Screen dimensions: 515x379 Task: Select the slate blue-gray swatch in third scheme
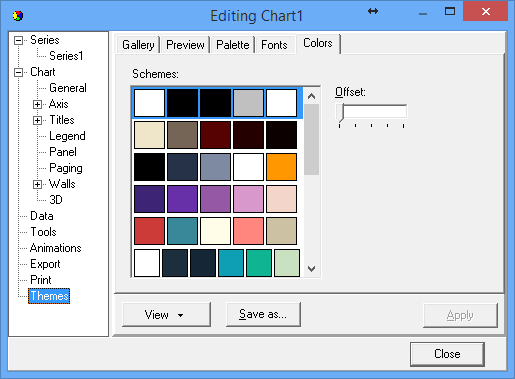pyautogui.click(x=215, y=167)
